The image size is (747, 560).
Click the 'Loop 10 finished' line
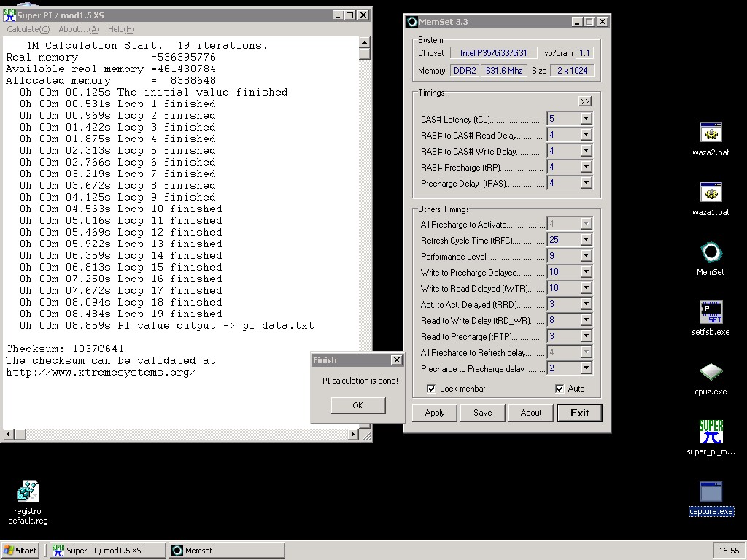[x=121, y=209]
